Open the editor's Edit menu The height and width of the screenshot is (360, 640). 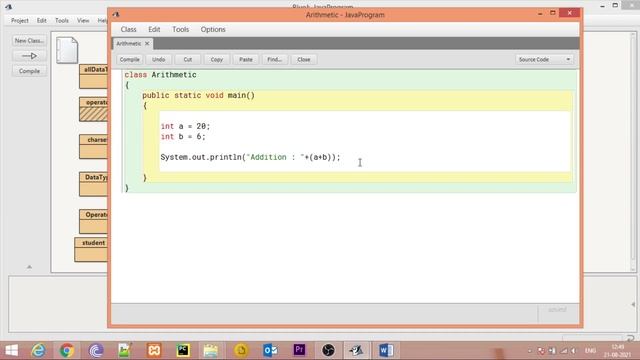point(154,29)
